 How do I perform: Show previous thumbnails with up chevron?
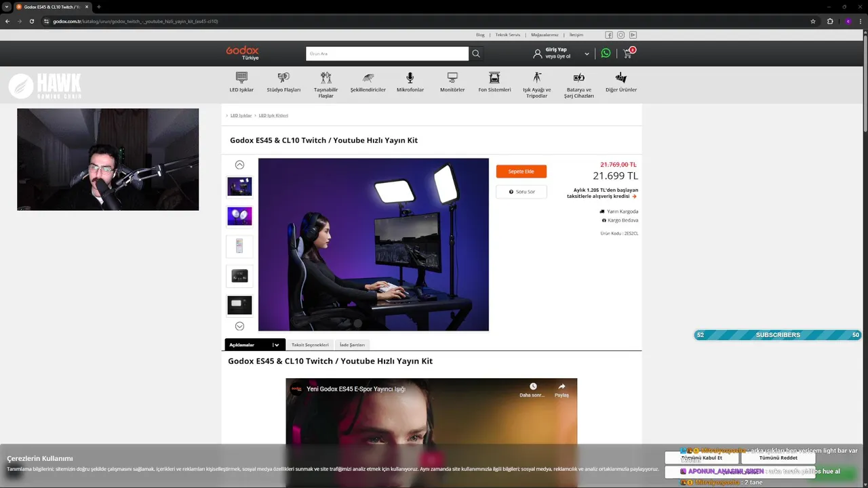pos(239,165)
